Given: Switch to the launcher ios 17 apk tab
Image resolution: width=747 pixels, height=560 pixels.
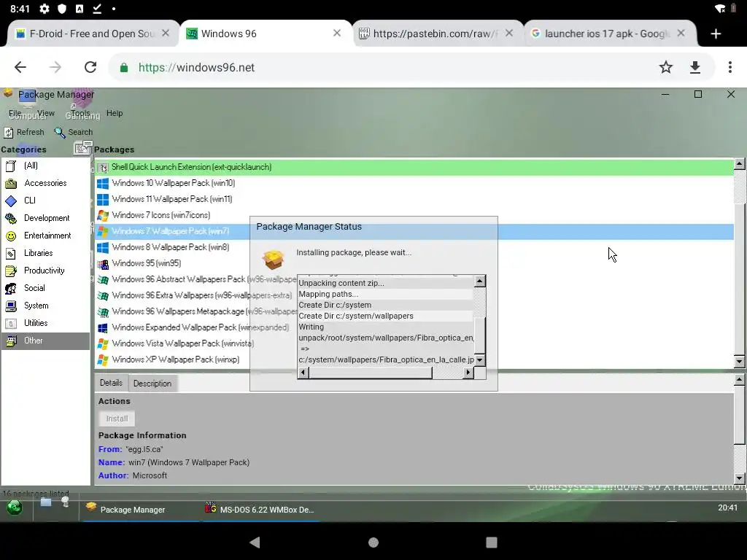Looking at the screenshot, I should pos(607,34).
